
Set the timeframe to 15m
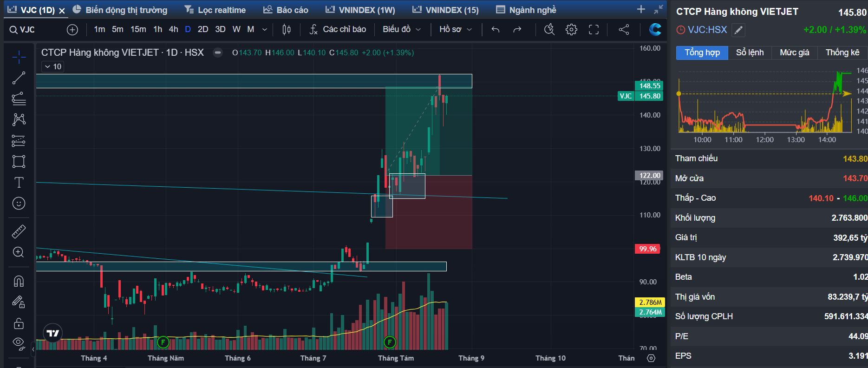[138, 29]
